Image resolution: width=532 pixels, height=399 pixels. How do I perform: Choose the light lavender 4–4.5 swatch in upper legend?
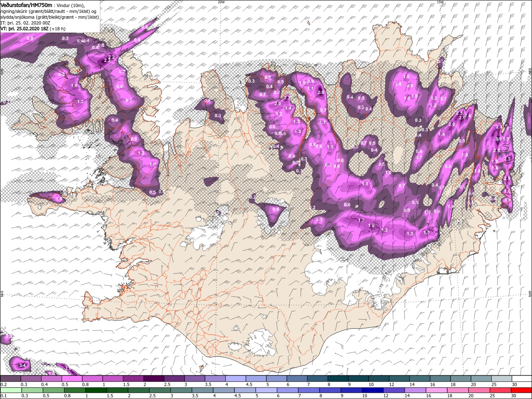pos(235,379)
